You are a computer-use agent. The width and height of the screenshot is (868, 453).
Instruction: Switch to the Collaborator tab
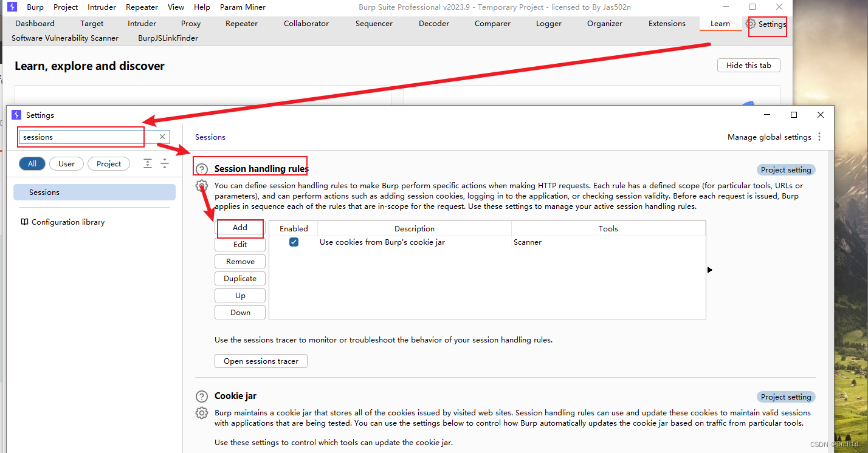[x=306, y=24]
